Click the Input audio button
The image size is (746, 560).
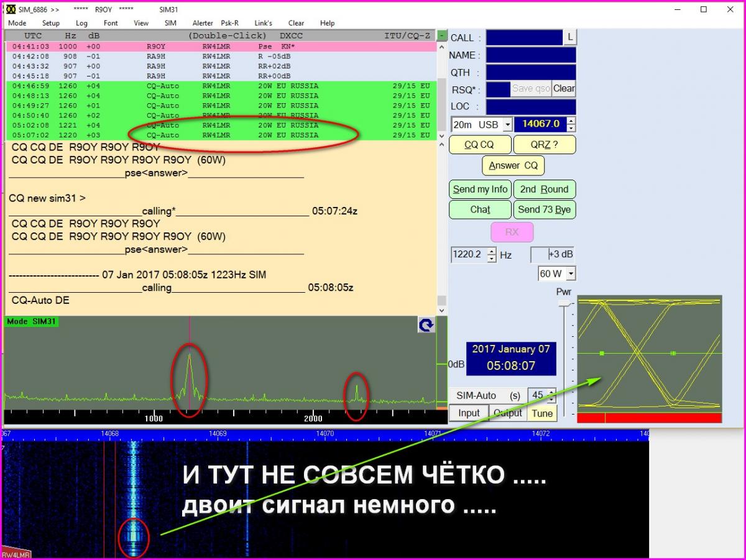point(469,413)
